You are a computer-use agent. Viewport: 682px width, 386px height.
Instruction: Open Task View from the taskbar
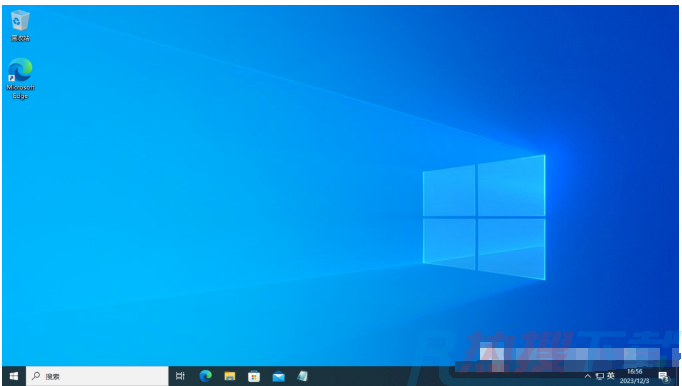(180, 376)
